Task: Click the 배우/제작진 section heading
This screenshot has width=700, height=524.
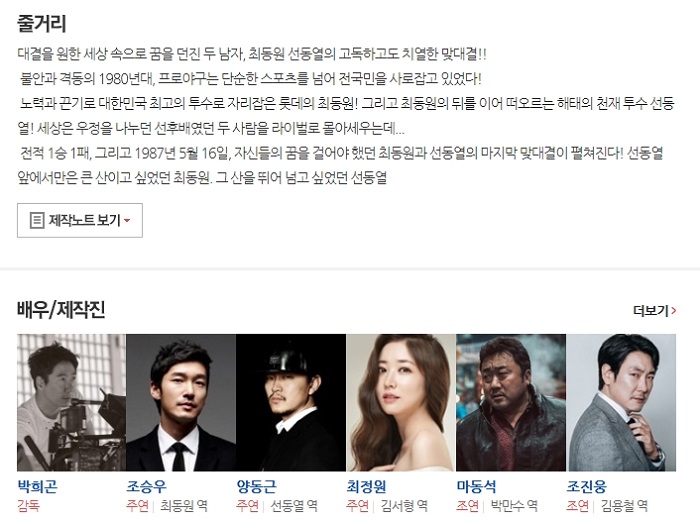Action: pos(61,310)
